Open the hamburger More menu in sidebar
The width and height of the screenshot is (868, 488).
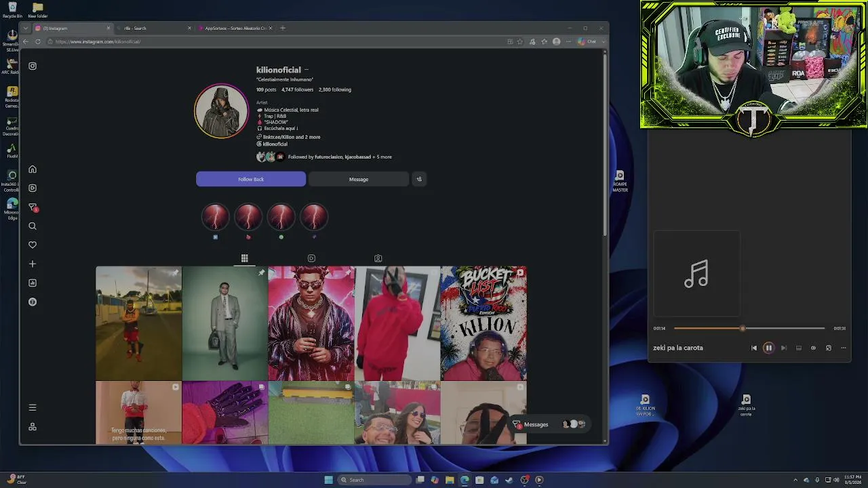coord(33,407)
